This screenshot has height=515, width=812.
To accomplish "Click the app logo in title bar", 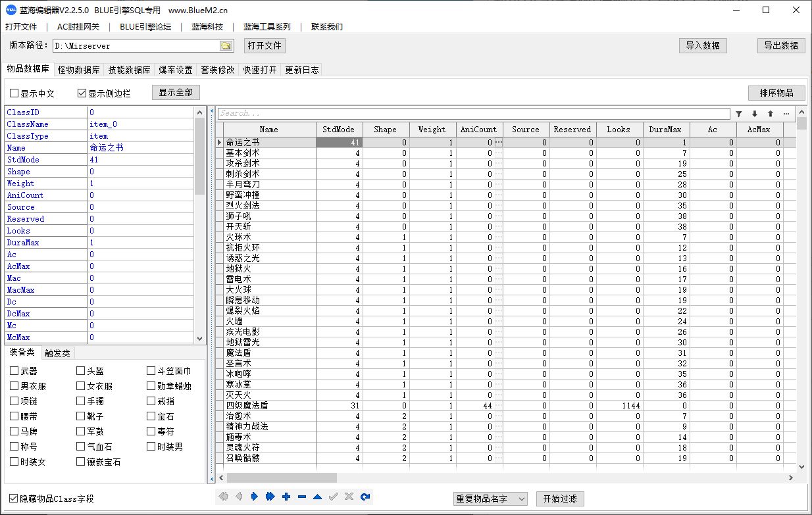I will [x=11, y=10].
